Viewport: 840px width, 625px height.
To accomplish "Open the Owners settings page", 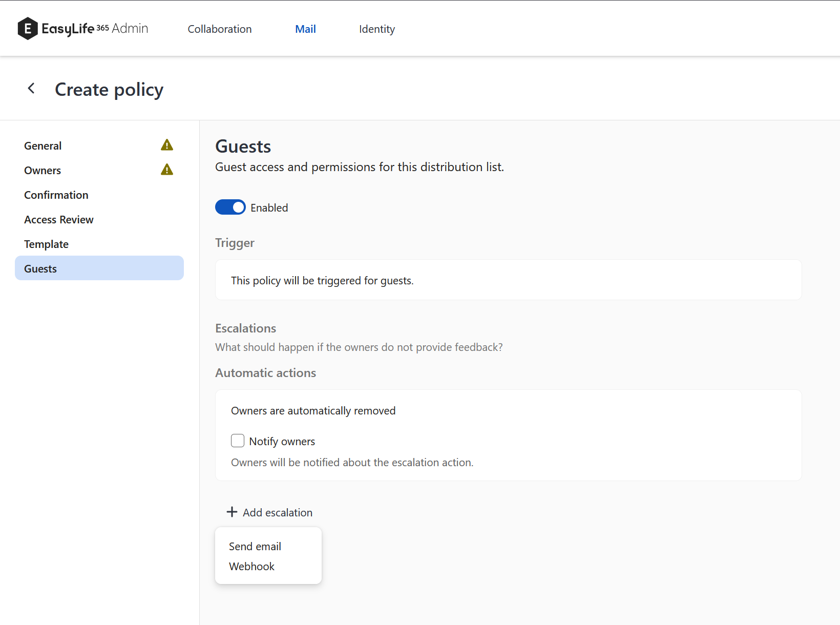I will coord(43,170).
